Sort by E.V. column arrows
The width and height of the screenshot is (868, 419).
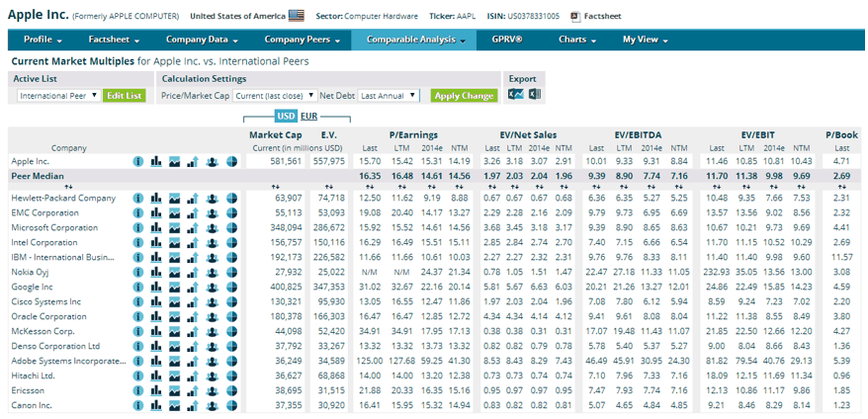click(329, 187)
